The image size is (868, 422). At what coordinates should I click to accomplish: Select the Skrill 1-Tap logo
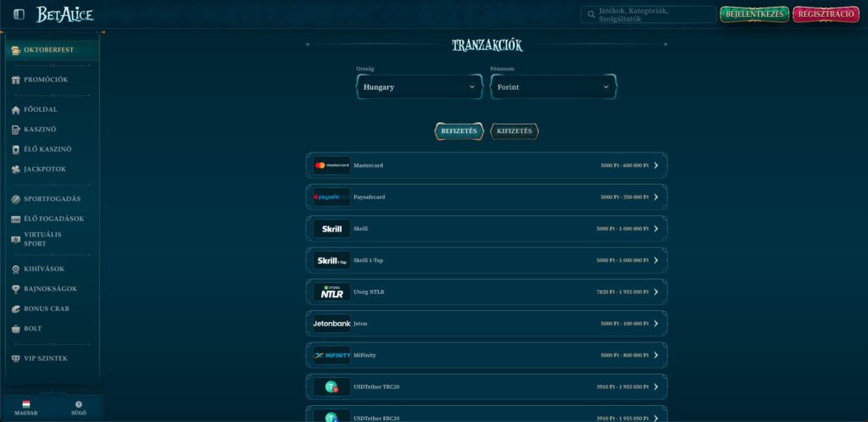(x=331, y=260)
